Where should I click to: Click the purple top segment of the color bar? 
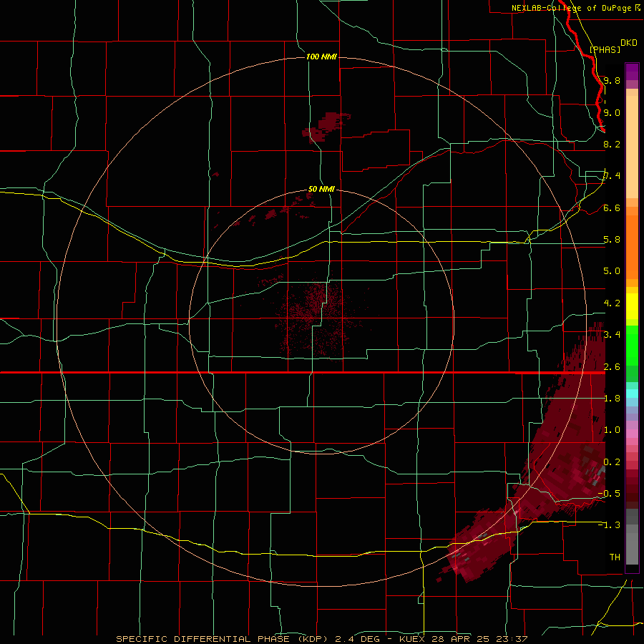click(632, 72)
